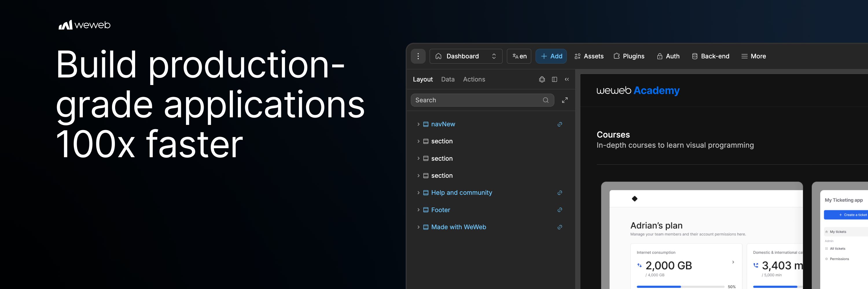Image resolution: width=868 pixels, height=289 pixels.
Task: Open the Assets menu
Action: pyautogui.click(x=589, y=56)
